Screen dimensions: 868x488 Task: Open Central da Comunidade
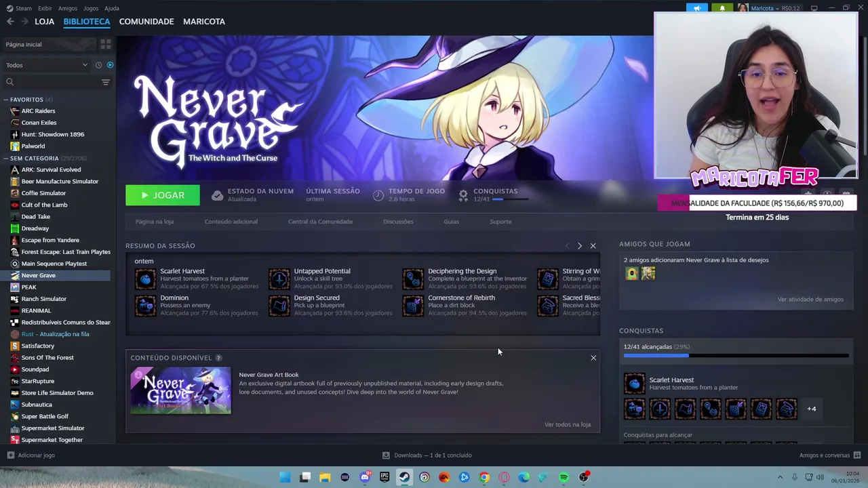point(320,222)
